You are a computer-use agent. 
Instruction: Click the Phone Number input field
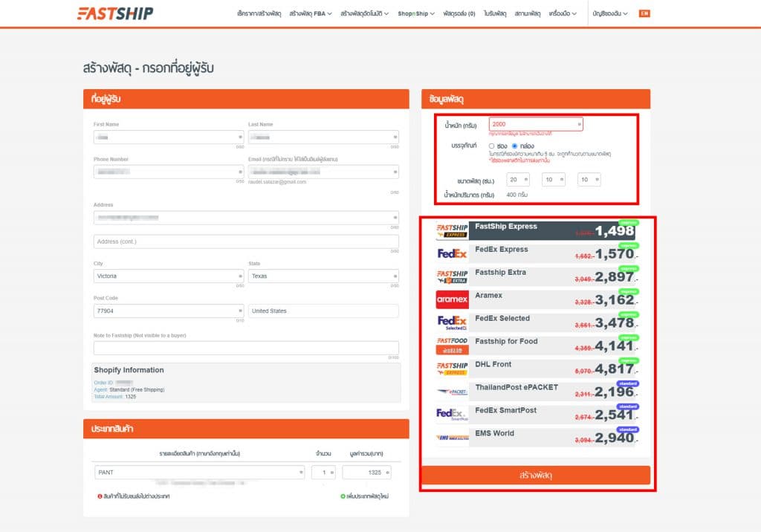tap(169, 172)
